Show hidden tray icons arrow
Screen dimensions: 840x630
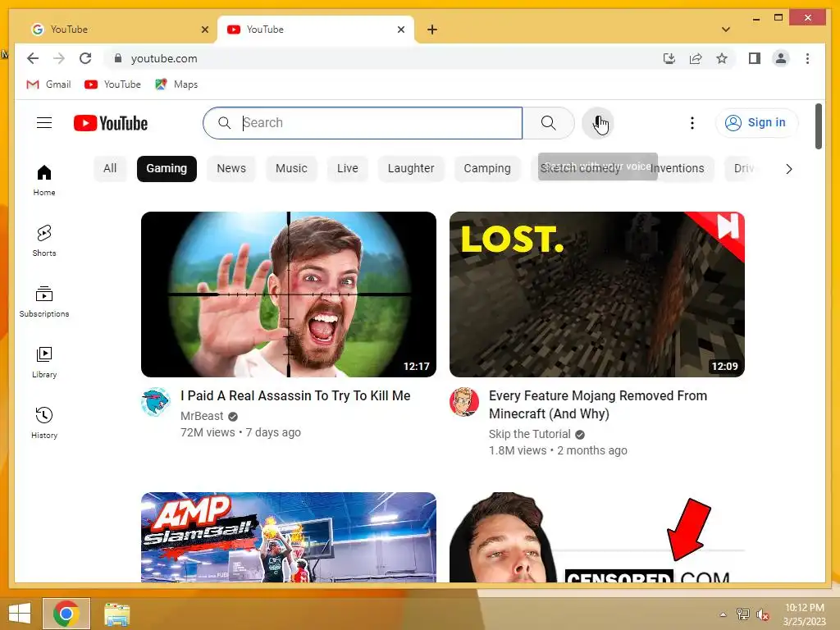[724, 614]
